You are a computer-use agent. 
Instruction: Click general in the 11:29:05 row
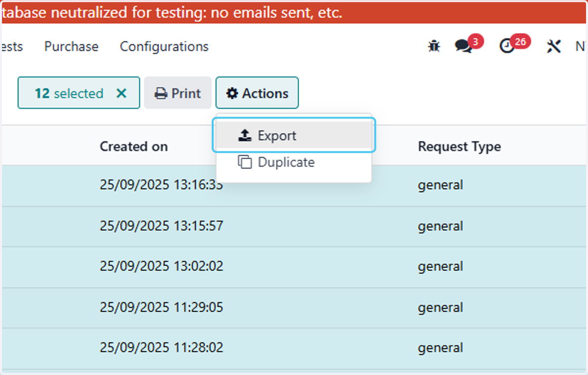pos(441,307)
